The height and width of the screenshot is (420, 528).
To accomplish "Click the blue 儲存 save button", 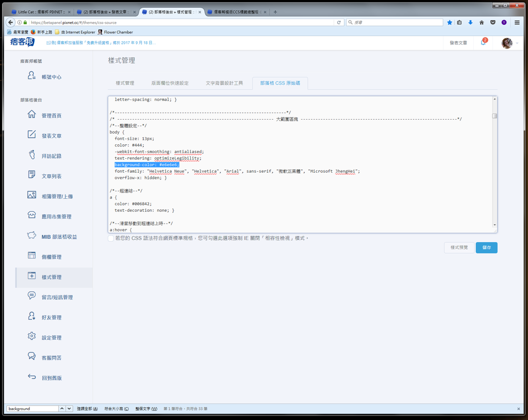I will click(487, 248).
